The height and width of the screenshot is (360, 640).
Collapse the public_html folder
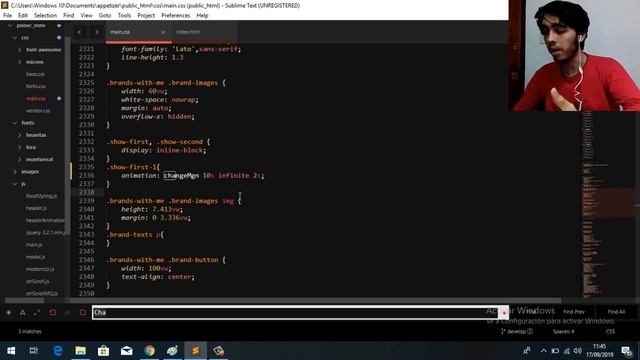(x=10, y=26)
